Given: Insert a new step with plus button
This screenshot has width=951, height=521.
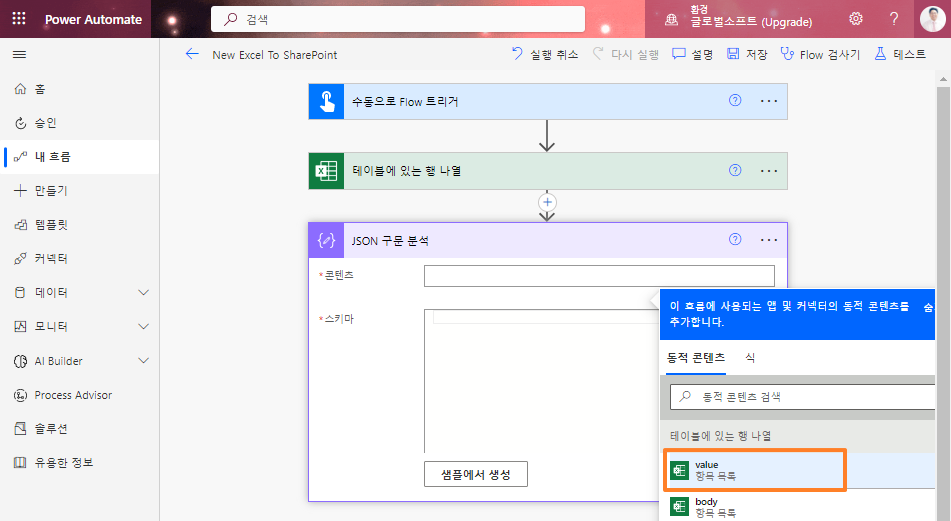Looking at the screenshot, I should click(x=547, y=202).
